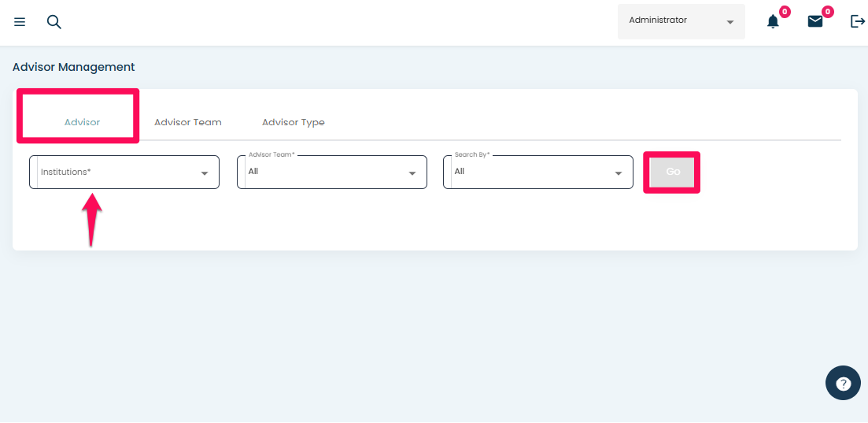Switch to the Advisor Team tab

point(188,122)
